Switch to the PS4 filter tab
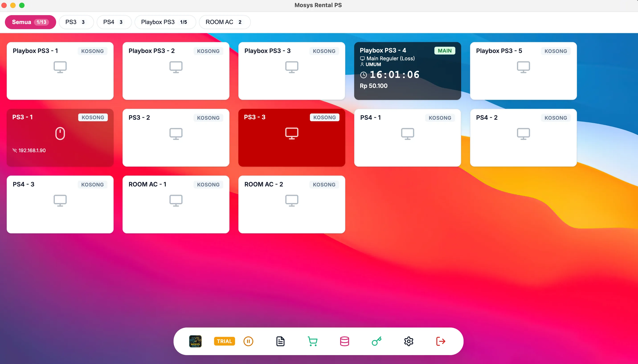Viewport: 638px width, 364px height. (x=114, y=22)
